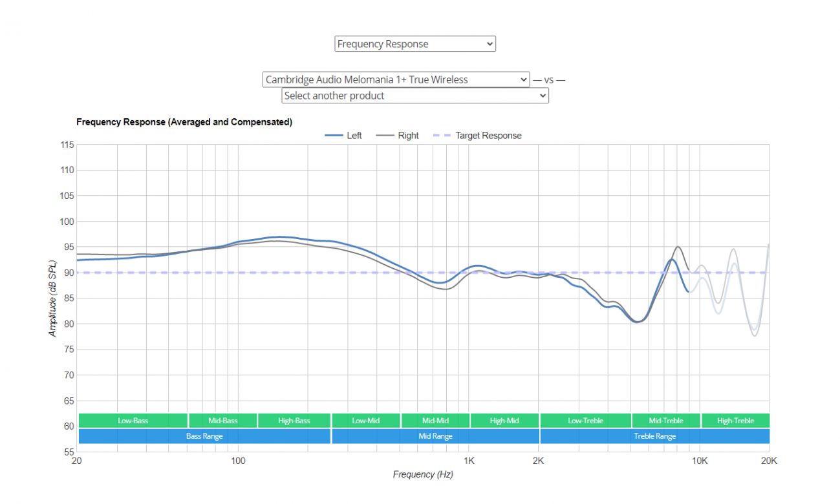This screenshot has width=840, height=504.
Task: Click the 2K tick label on frequency axis
Action: [x=538, y=461]
